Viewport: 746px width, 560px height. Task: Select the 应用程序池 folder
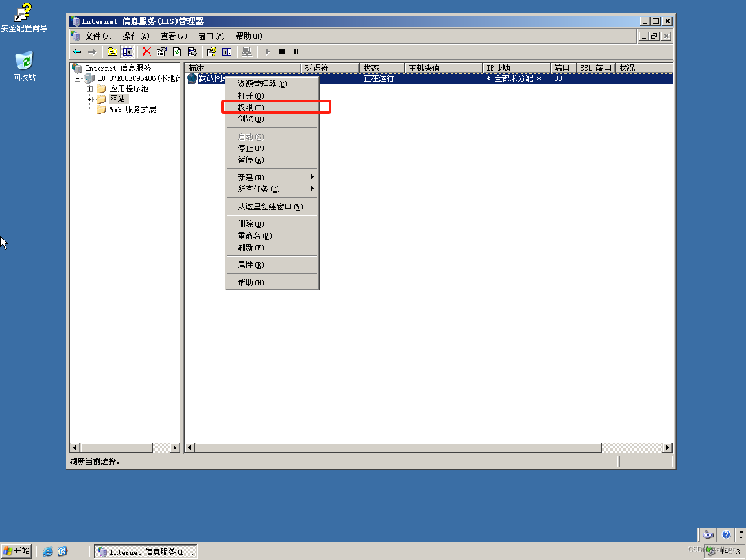pyautogui.click(x=129, y=89)
